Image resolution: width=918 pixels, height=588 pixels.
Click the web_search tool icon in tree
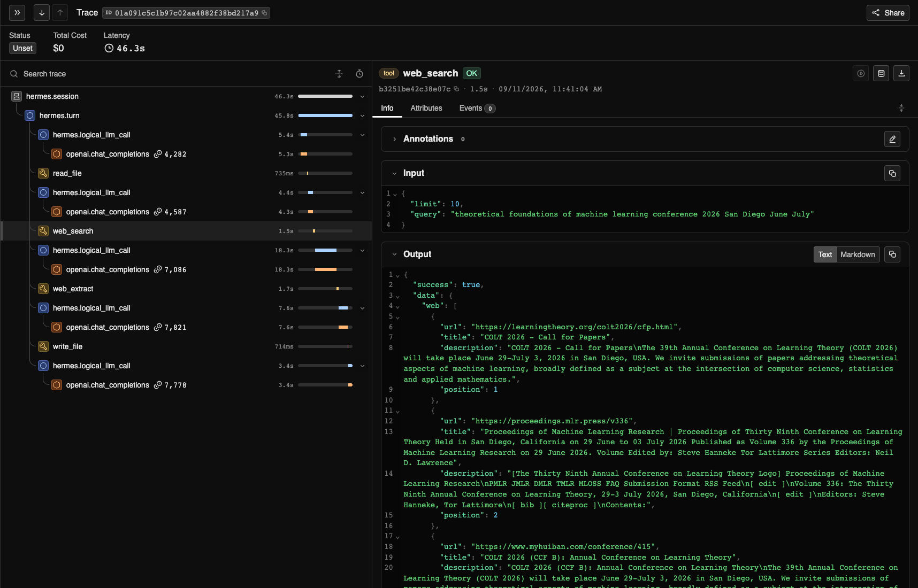pyautogui.click(x=43, y=231)
